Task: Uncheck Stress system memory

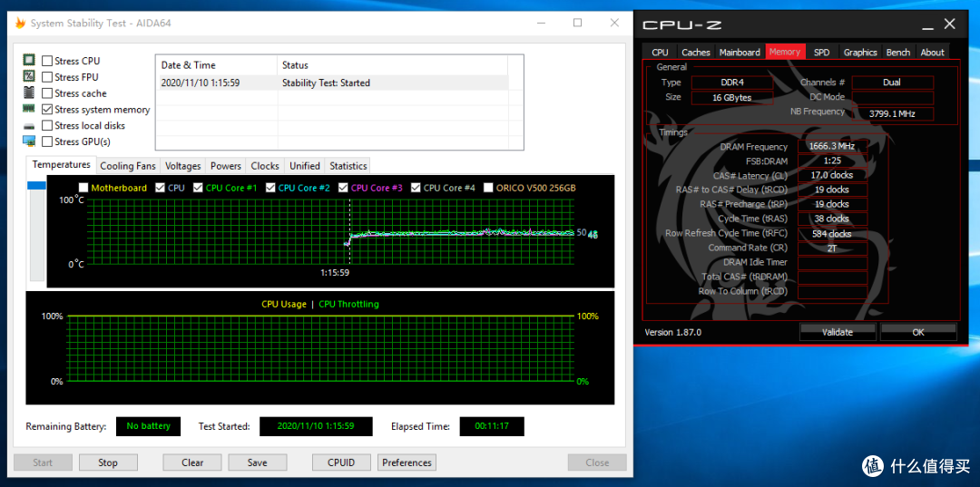Action: [47, 109]
